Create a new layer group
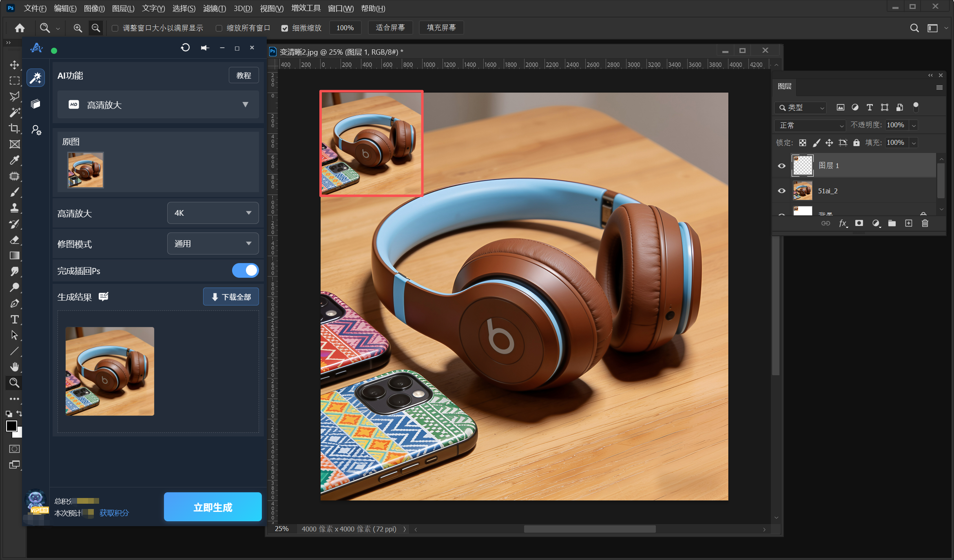The height and width of the screenshot is (560, 954). tap(892, 223)
